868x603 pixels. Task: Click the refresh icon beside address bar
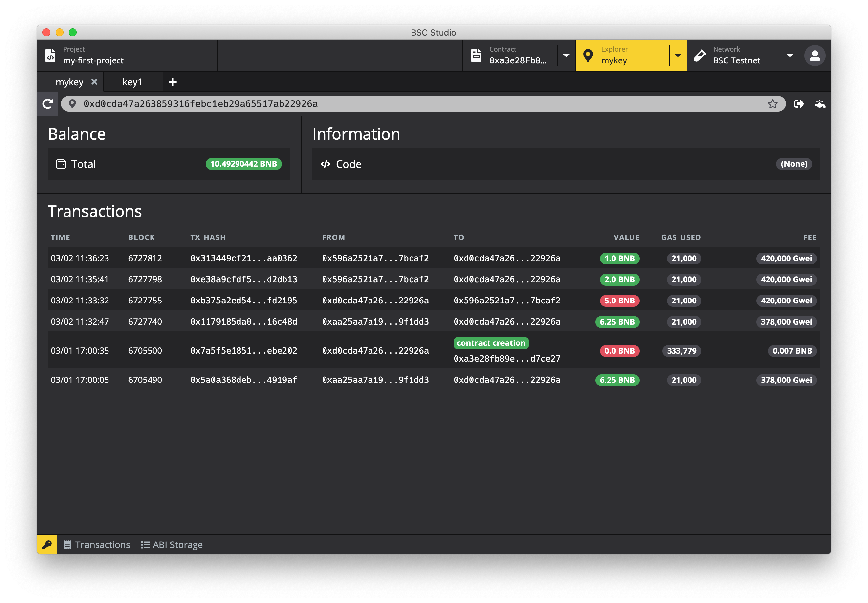point(48,104)
